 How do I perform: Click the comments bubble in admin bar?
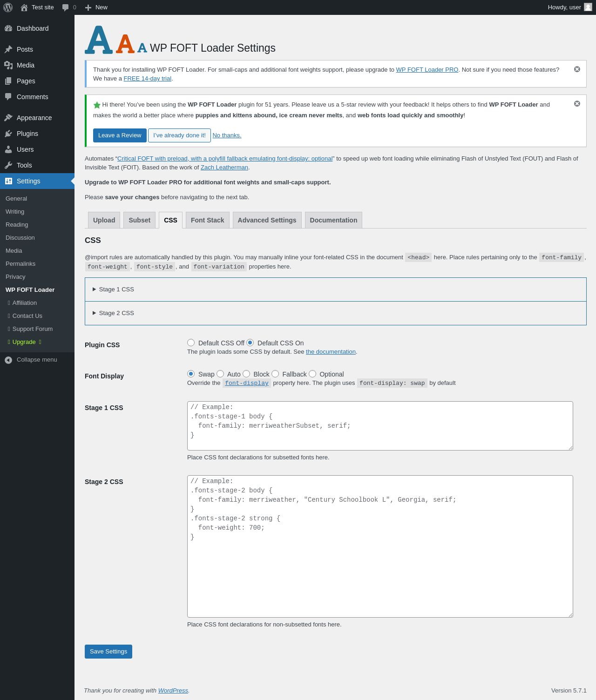(x=65, y=7)
